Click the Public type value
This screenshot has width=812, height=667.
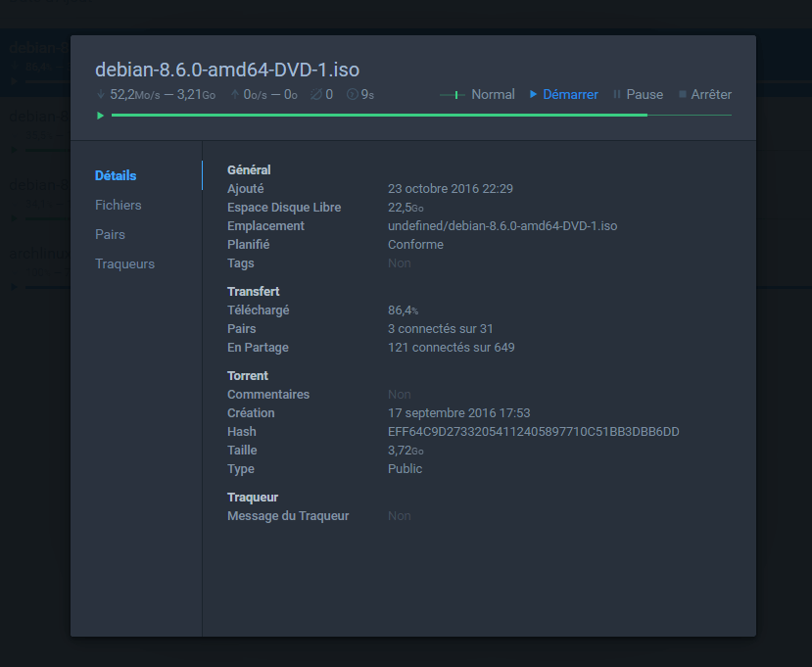click(405, 468)
